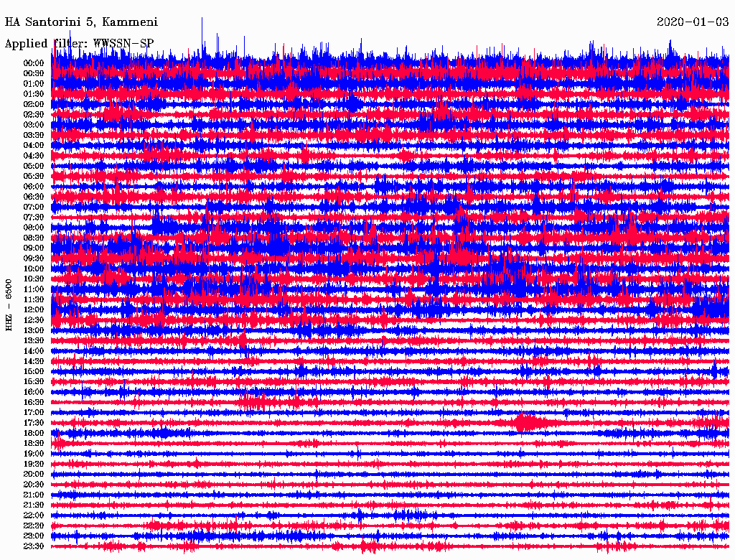Image resolution: width=735 pixels, height=560 pixels.
Task: Select the 05:00 time label
Action: (x=34, y=166)
